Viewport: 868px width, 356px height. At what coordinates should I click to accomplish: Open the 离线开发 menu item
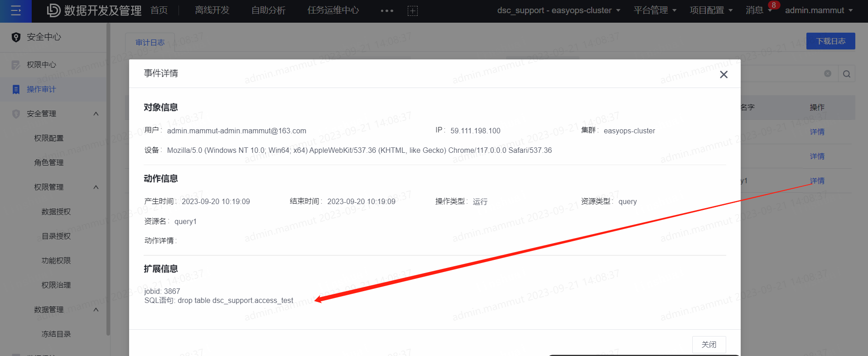click(212, 10)
